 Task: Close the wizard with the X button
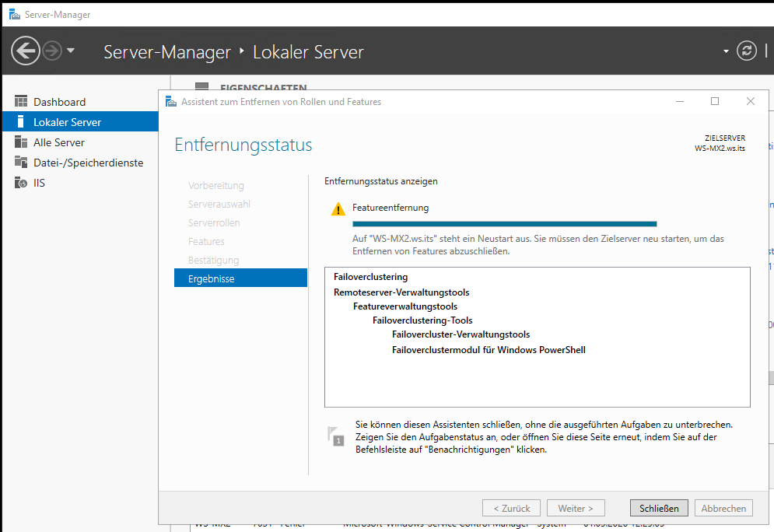click(x=751, y=101)
